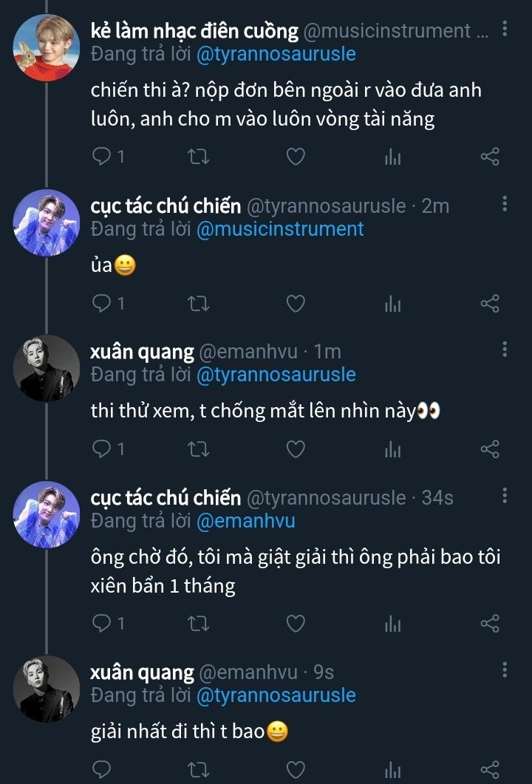This screenshot has width=532, height=784.
Task: View analytics of the "ủa" tweet
Action: coord(392,304)
